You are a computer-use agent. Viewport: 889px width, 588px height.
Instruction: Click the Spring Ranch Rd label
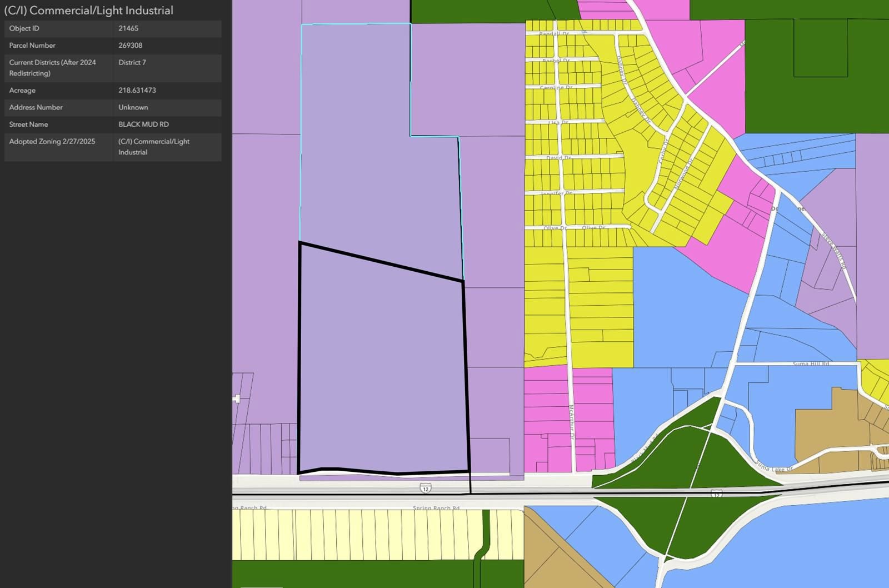point(436,508)
